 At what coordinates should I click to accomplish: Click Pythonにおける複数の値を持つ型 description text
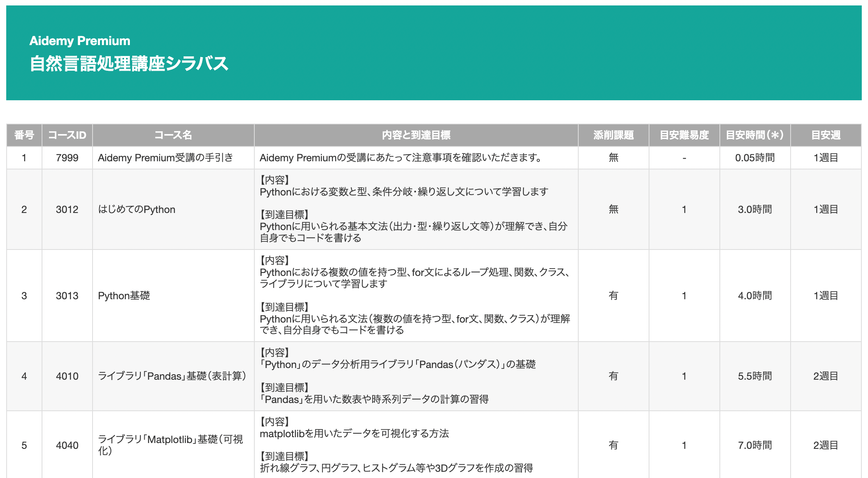(x=415, y=278)
